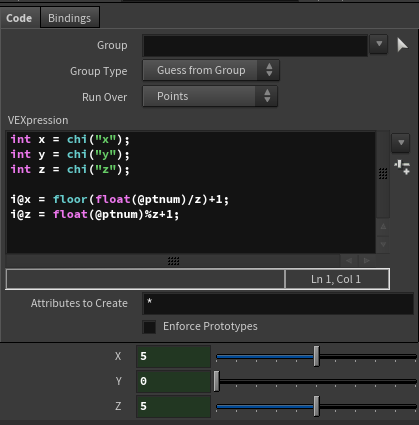Click the Attributes to Create field
Viewport: 419px width, 425px height.
pos(278,304)
